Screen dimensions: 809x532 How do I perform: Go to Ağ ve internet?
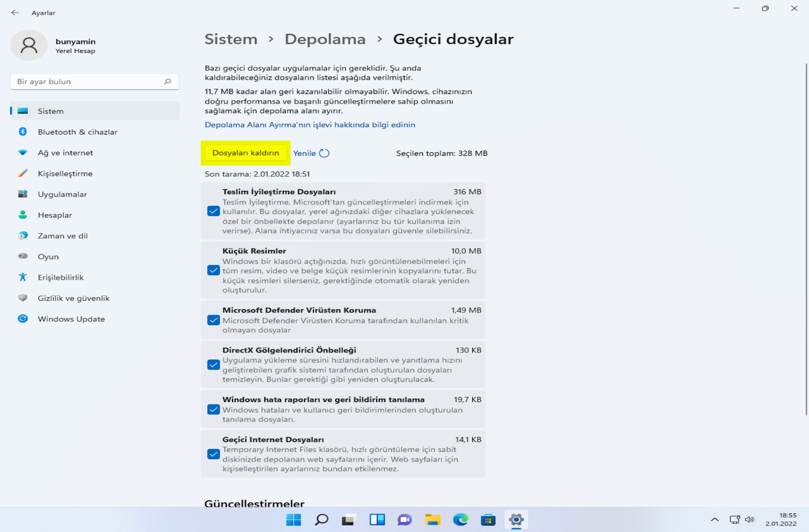click(95, 152)
